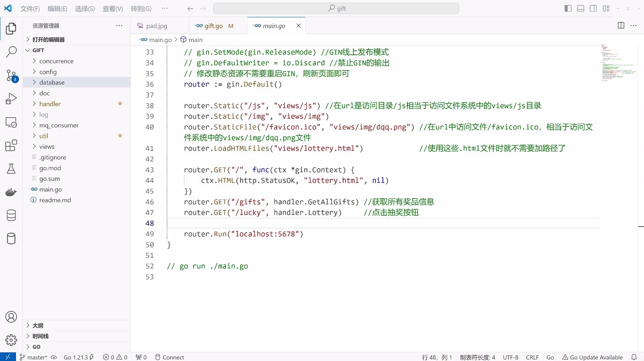Open the database stack view
Image resolution: width=644 pixels, height=361 pixels.
pyautogui.click(x=11, y=216)
